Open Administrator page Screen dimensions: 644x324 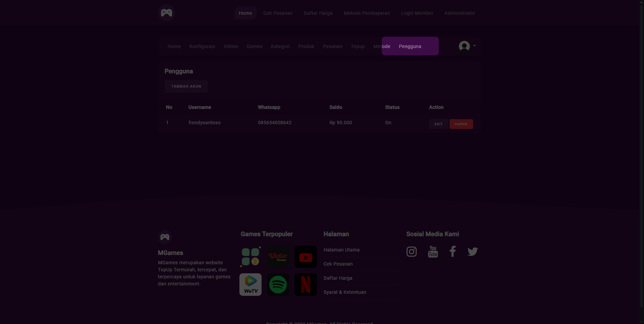click(460, 13)
